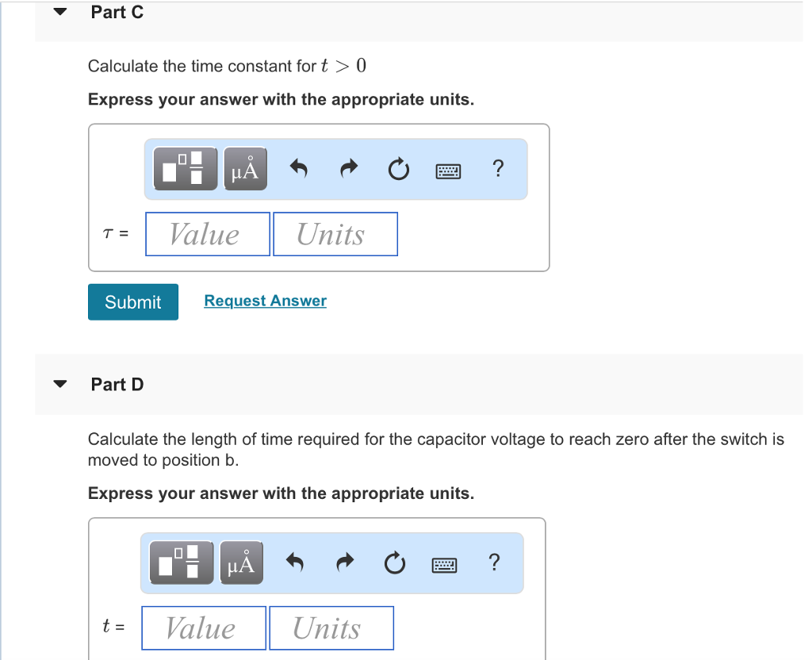Reset the Part C answer field
Screen dimensions: 812x660
[x=398, y=168]
